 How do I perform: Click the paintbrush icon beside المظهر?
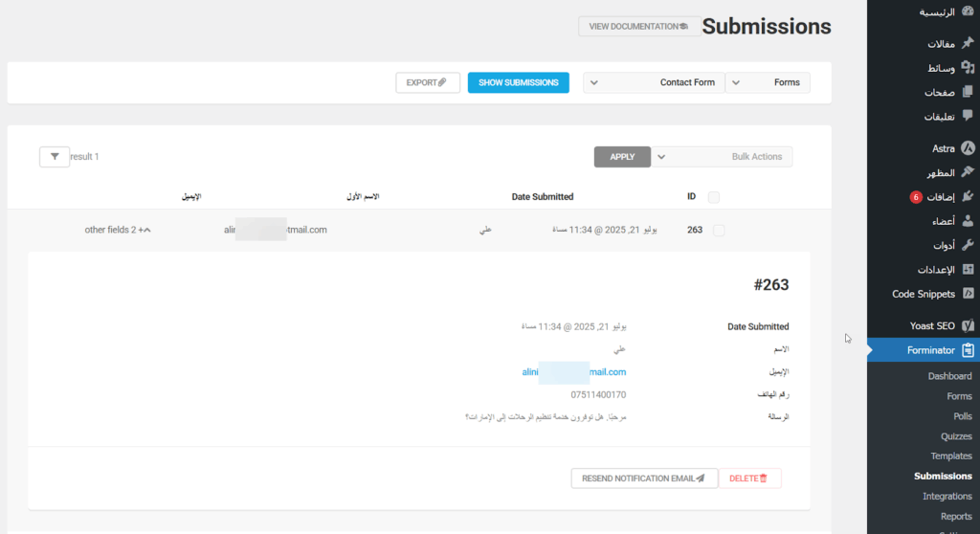[x=968, y=172]
